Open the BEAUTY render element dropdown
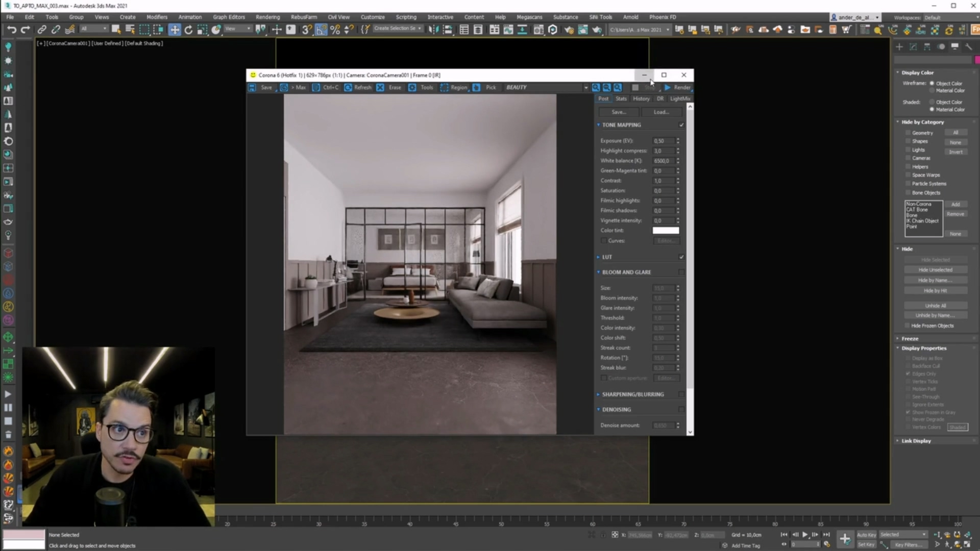 click(x=585, y=88)
